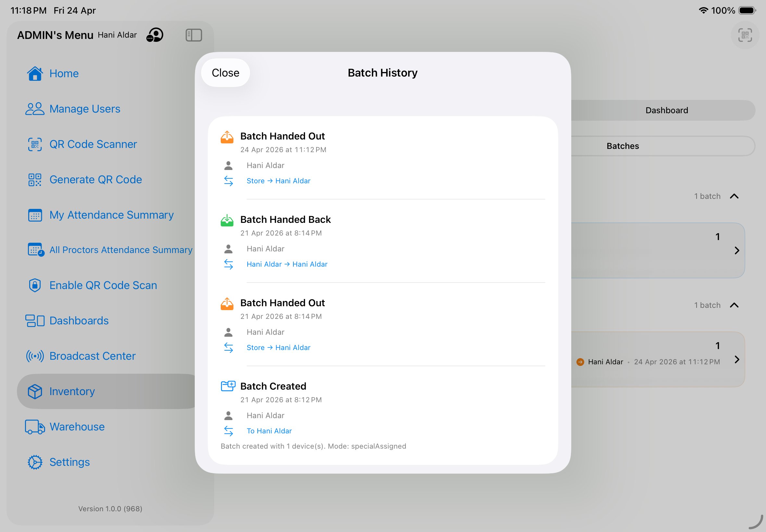
Task: Open Manage Users from sidebar
Action: click(x=84, y=109)
